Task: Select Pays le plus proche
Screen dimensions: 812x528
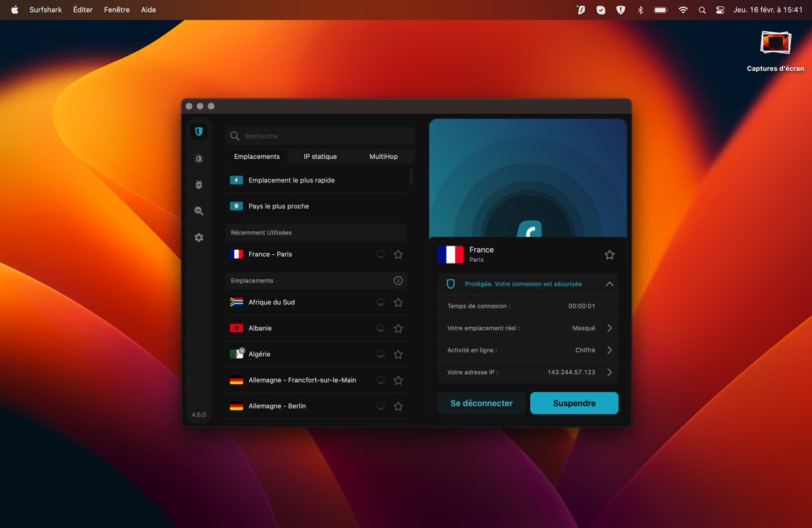Action: (316, 206)
